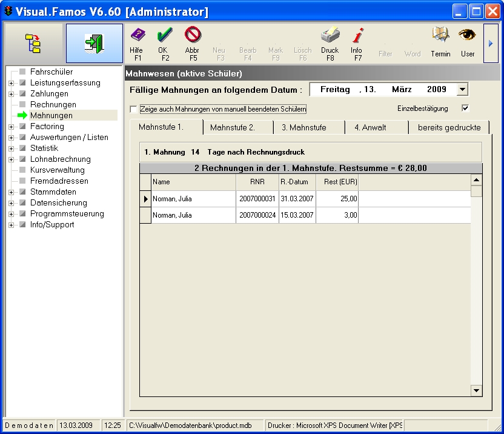Screen dimensions: 504x434
Task: Click the tree structure icon button
Action: pos(33,44)
